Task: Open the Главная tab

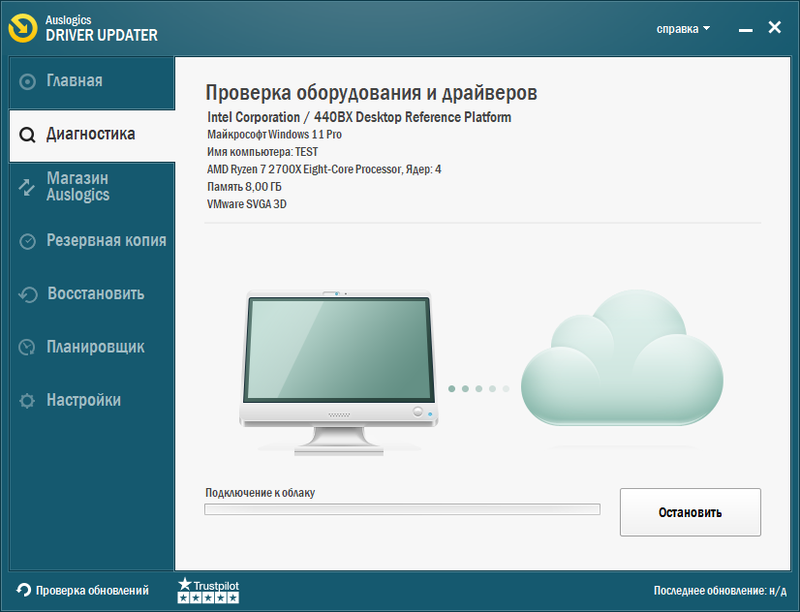Action: click(x=92, y=82)
